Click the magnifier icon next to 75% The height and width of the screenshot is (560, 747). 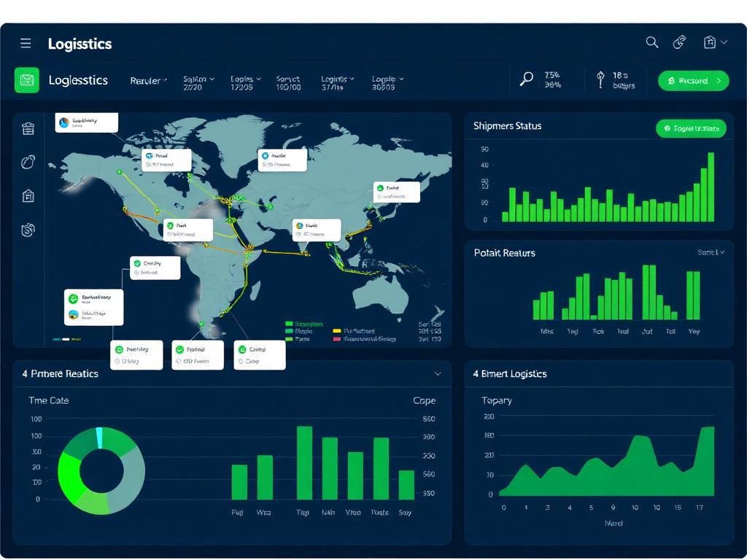(526, 79)
